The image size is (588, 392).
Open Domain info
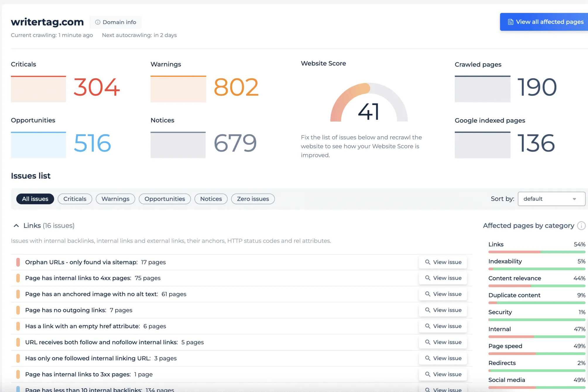(115, 22)
